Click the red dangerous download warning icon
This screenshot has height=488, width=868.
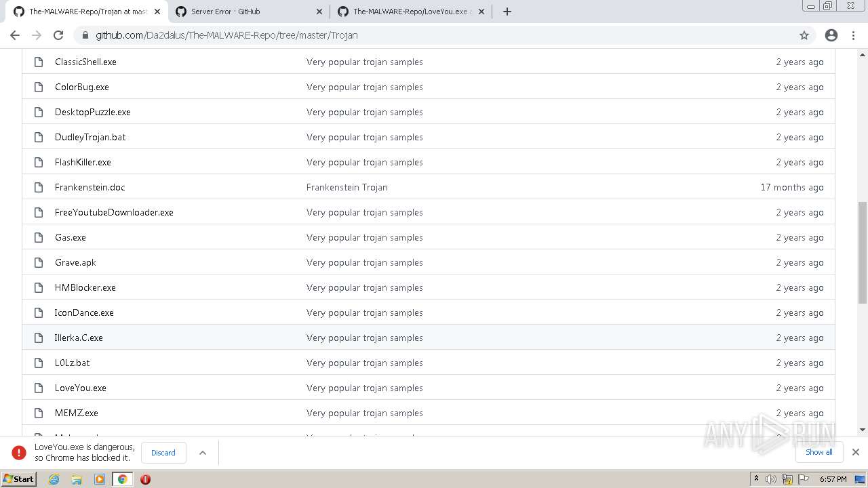coord(19,453)
